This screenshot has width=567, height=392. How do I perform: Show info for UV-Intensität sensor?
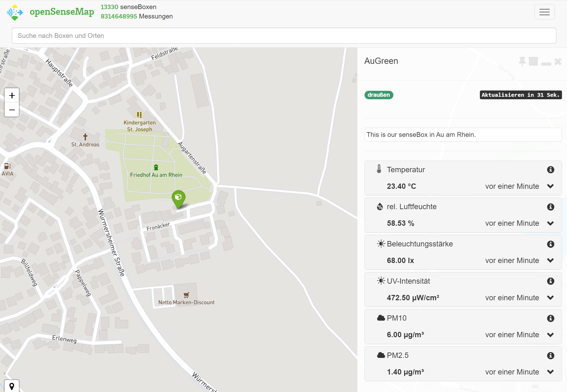(550, 281)
